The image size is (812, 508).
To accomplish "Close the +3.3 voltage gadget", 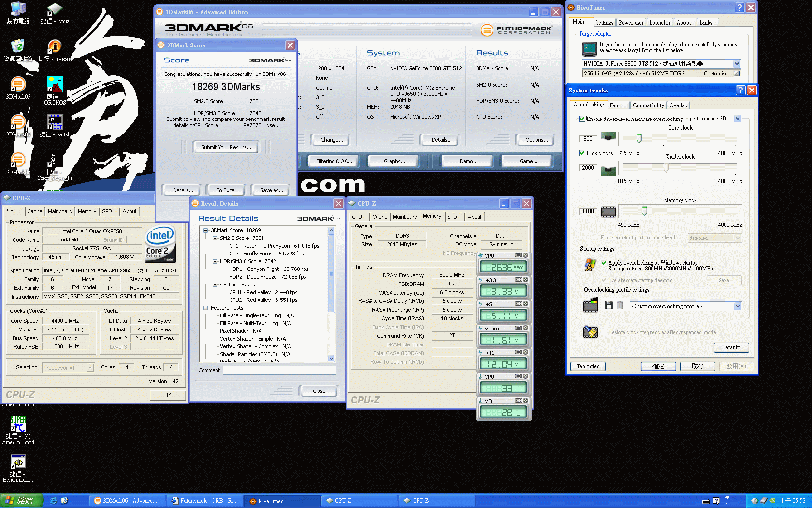I will [525, 280].
